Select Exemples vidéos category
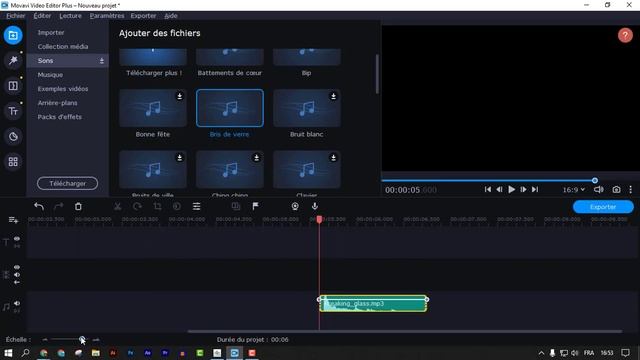The height and width of the screenshot is (360, 640). 63,89
